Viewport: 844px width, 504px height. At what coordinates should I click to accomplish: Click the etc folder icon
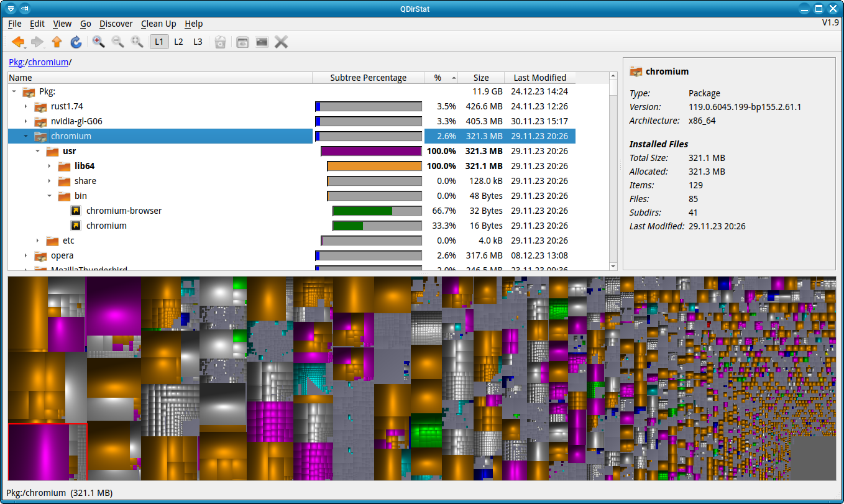pyautogui.click(x=52, y=241)
